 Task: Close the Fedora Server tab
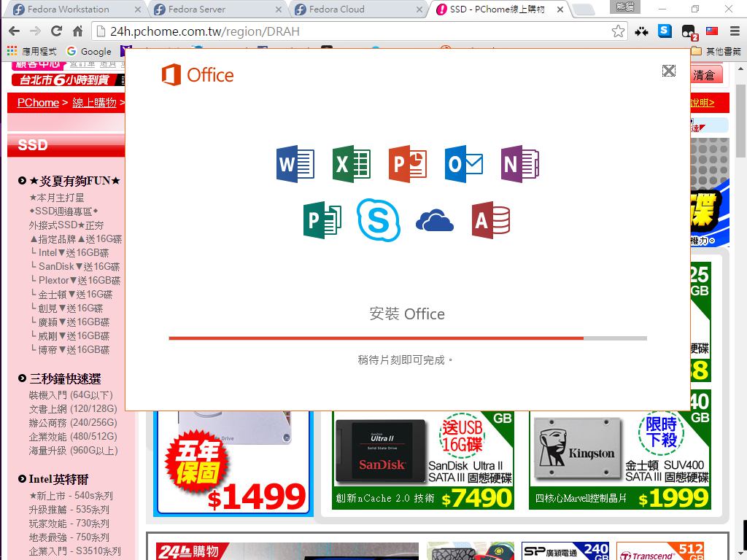[x=279, y=9]
